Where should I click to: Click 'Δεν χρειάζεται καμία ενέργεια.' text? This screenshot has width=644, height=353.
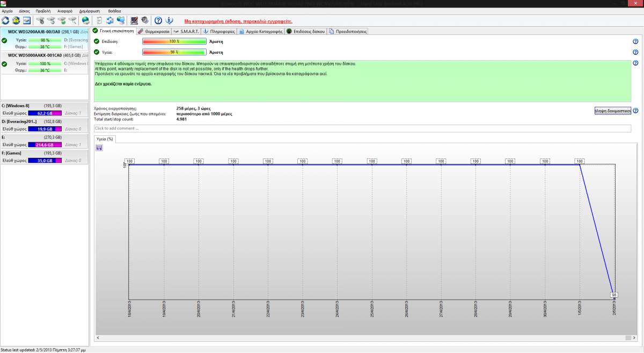(123, 84)
